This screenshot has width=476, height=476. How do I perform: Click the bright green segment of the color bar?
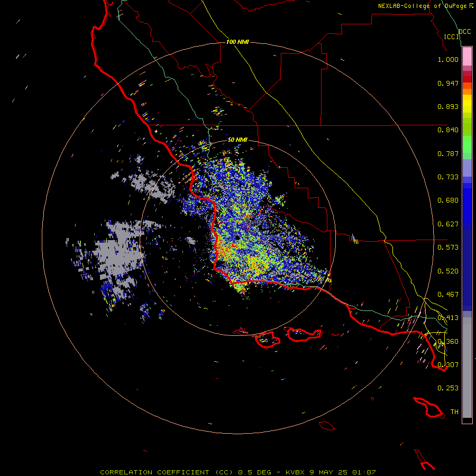click(467, 144)
